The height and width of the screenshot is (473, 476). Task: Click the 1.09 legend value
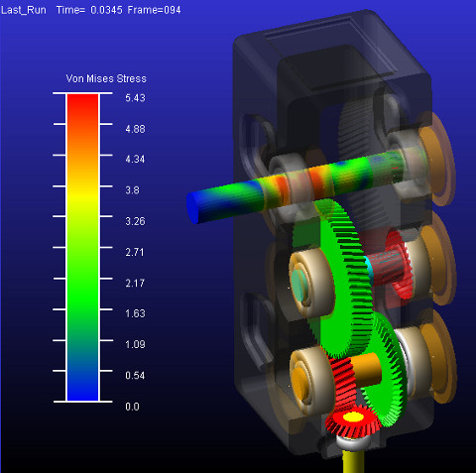tap(135, 344)
